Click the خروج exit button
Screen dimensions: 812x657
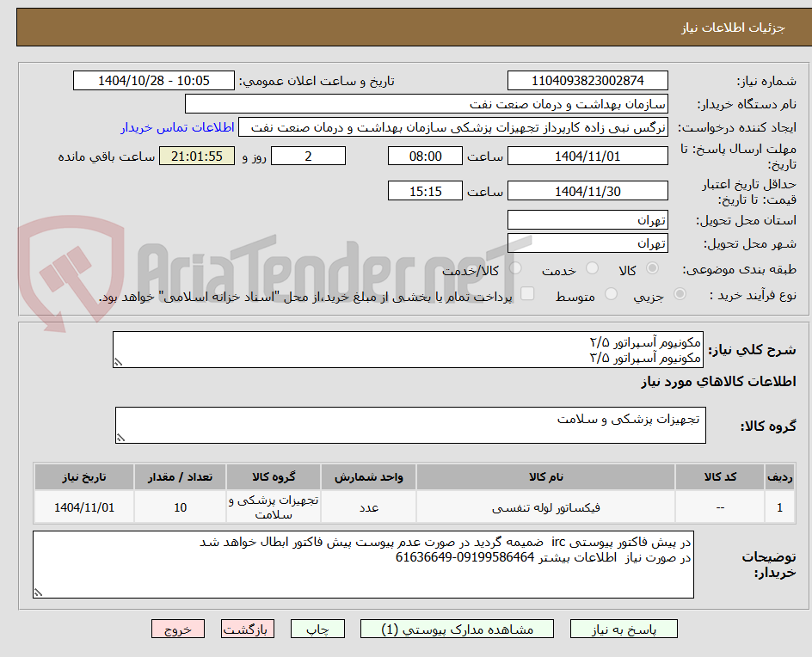[x=178, y=629]
